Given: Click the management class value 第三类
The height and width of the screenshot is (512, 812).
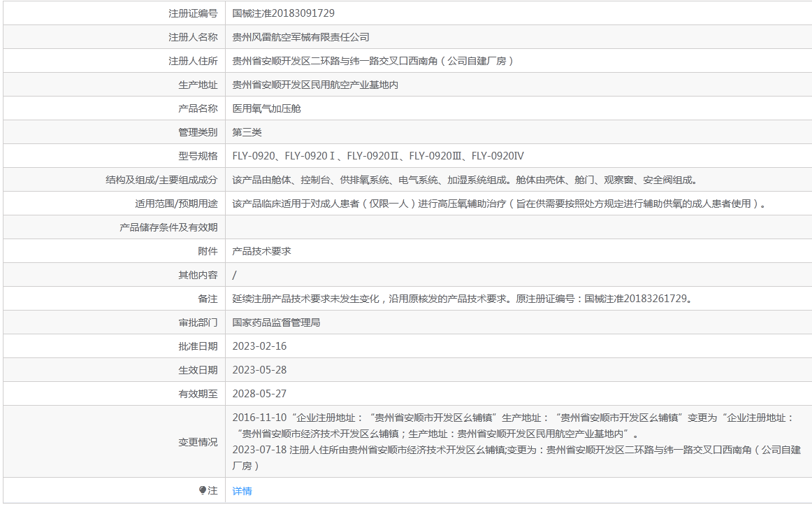Looking at the screenshot, I should [x=247, y=132].
